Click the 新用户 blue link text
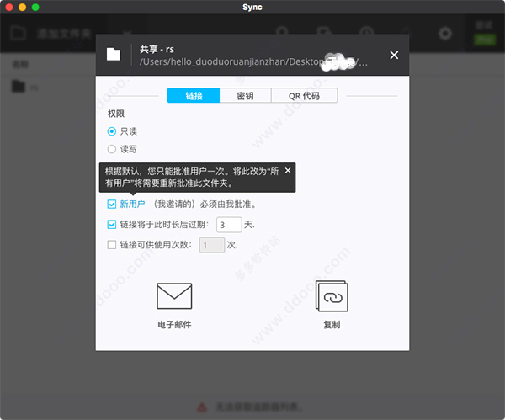 [132, 205]
